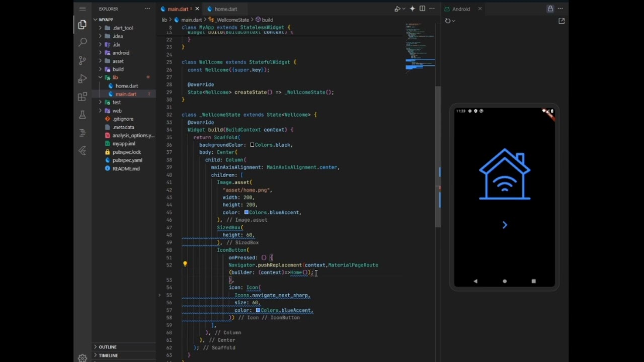Open the Manage gear settings icon
The width and height of the screenshot is (644, 362).
[x=83, y=357]
